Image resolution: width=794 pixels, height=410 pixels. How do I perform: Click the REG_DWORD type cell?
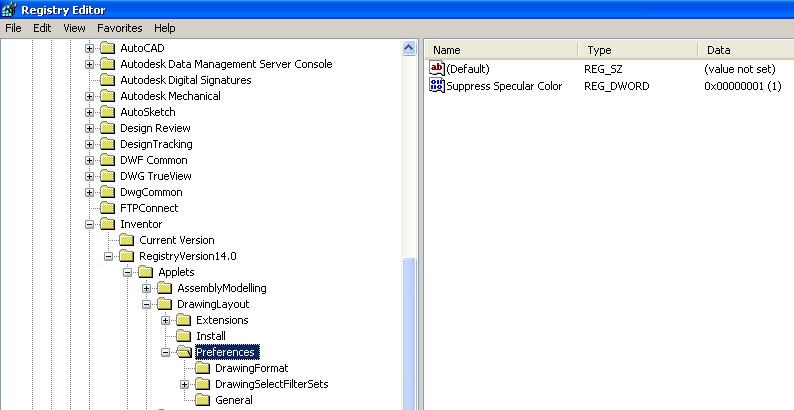coord(617,86)
